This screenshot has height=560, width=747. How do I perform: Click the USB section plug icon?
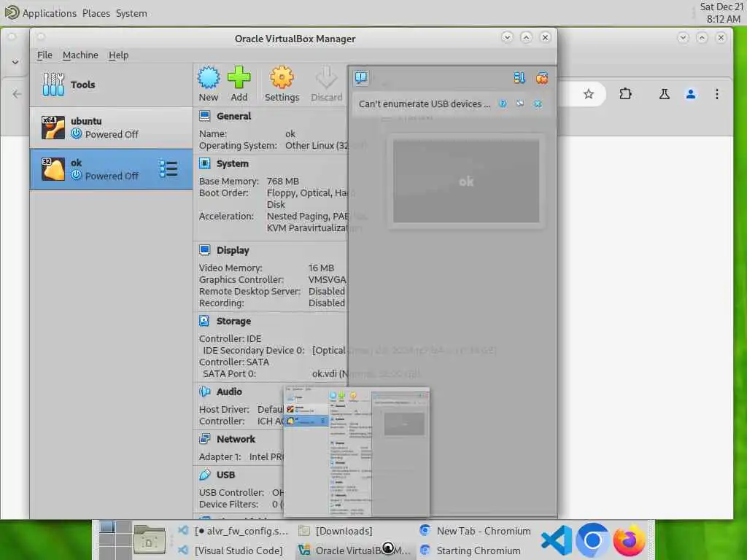[x=205, y=474]
